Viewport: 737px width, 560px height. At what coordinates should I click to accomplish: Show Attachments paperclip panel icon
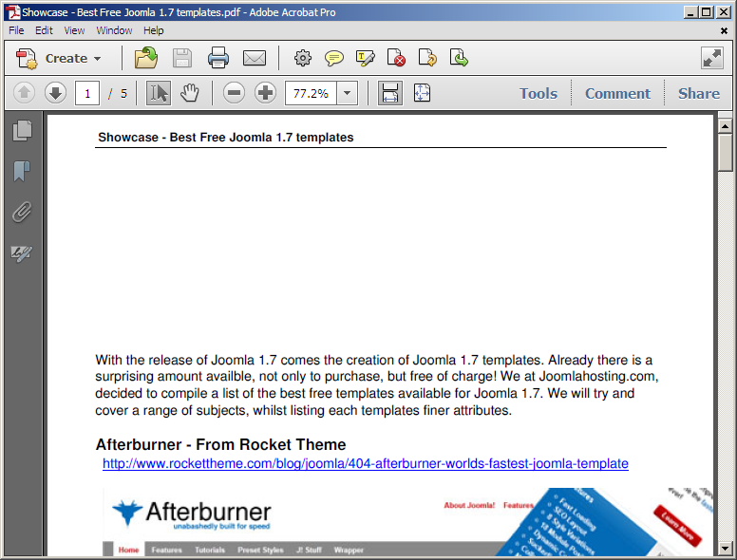(x=22, y=212)
